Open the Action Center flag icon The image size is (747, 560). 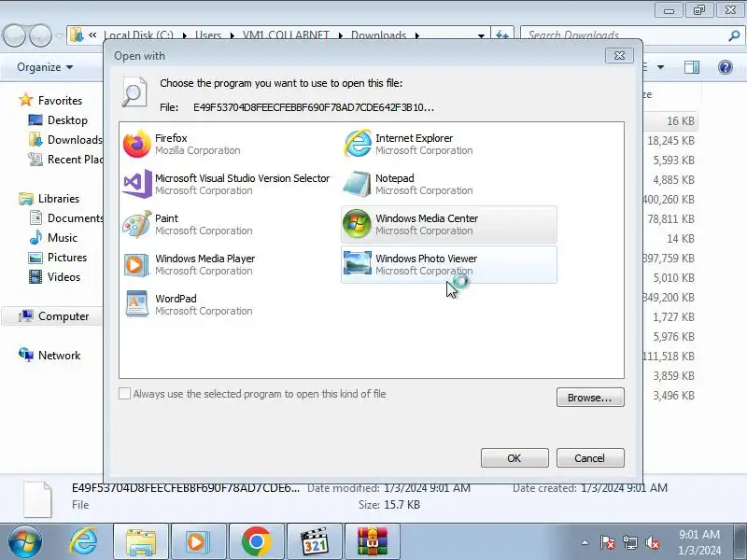coord(608,542)
